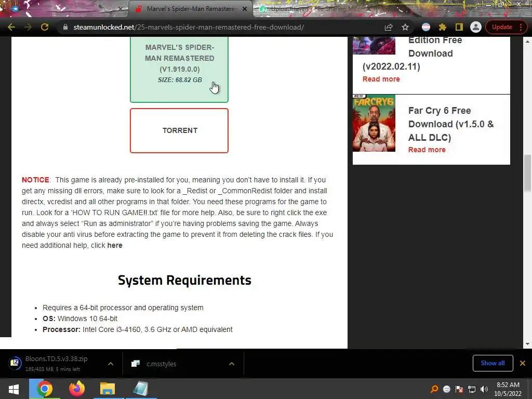The image size is (532, 399).
Task: Click the scrollbar up arrow
Action: point(527,42)
